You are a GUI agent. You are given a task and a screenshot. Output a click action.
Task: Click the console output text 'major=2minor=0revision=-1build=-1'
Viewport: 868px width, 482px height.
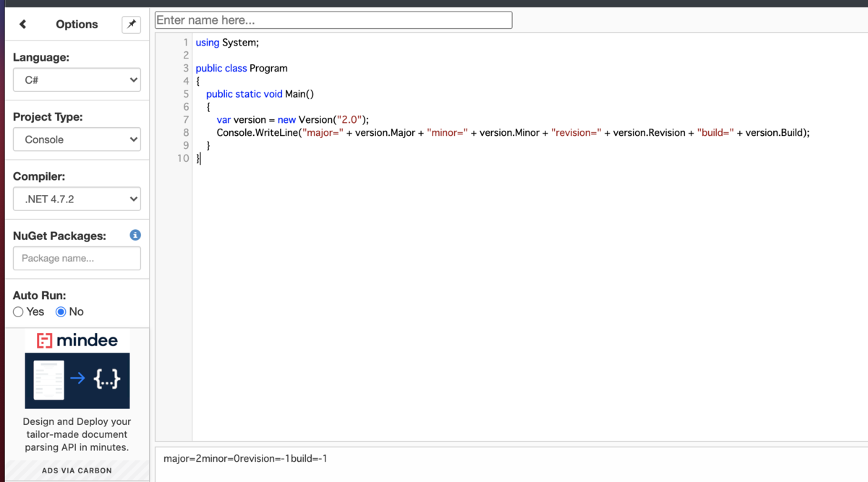point(245,459)
